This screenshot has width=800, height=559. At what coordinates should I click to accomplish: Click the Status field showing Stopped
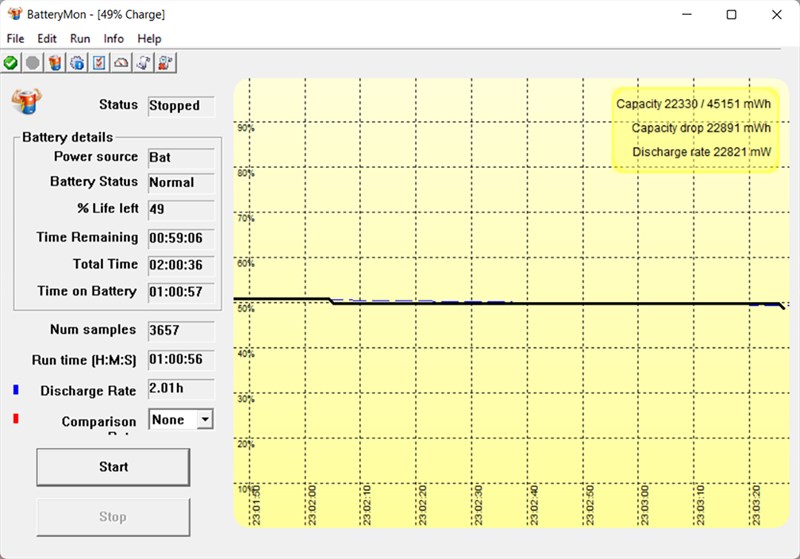181,106
